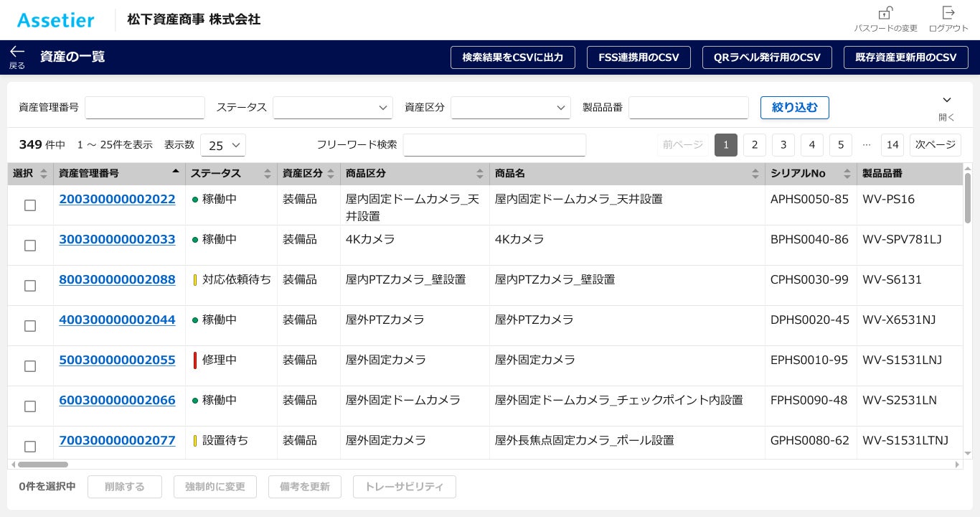Sort the 商品名 column using its sort icon
Screen dimensions: 980x517
coord(755,174)
